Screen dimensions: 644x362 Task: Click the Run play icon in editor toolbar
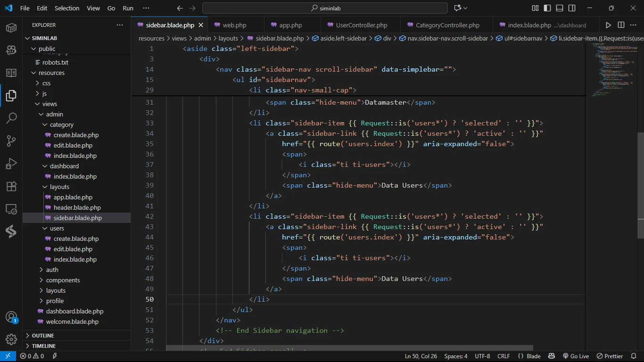click(608, 25)
